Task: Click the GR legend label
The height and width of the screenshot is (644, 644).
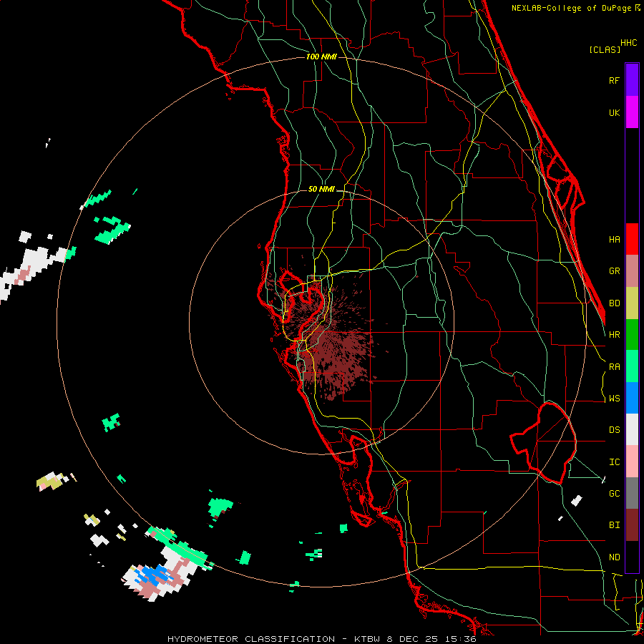Action: 614,271
